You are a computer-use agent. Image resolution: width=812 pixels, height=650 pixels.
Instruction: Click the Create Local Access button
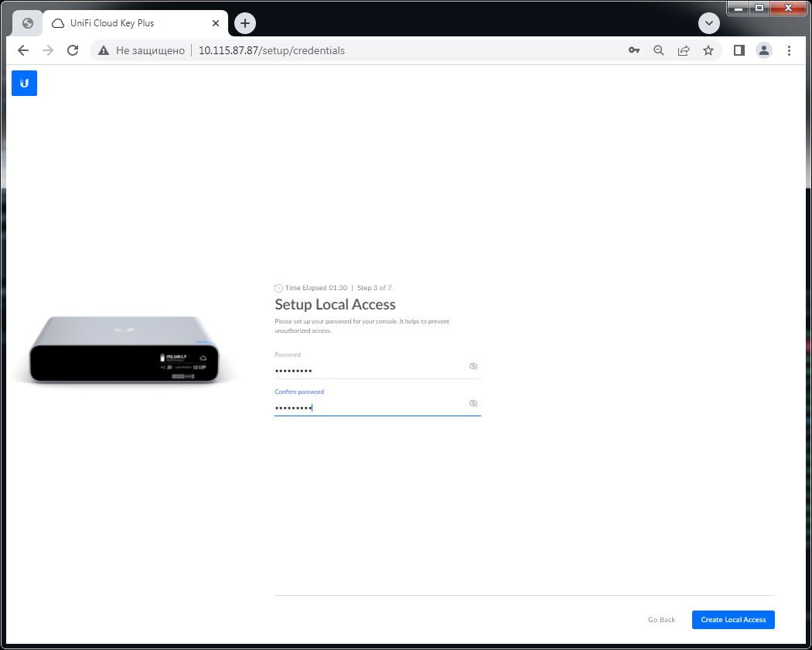coord(733,619)
